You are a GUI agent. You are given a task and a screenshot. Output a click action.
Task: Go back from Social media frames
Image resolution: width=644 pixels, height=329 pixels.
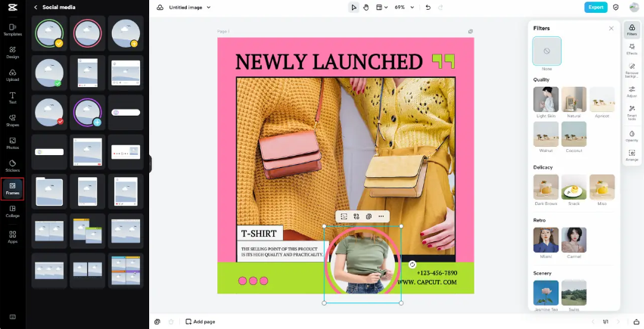[36, 8]
